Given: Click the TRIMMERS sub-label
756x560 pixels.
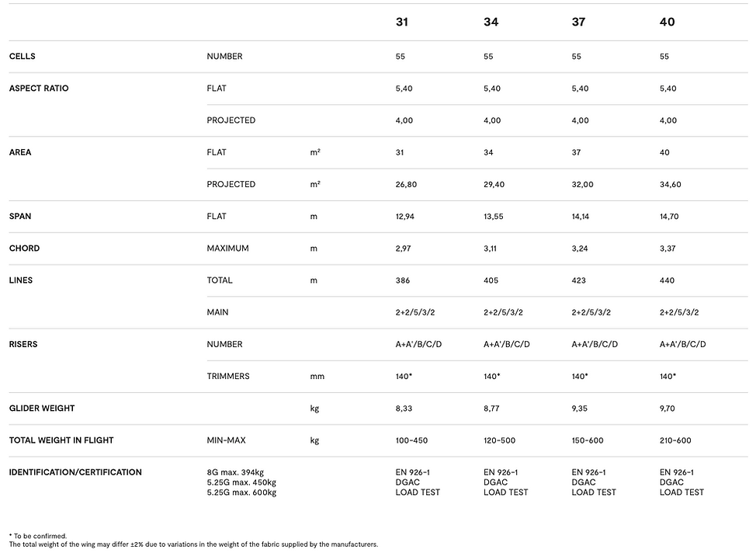Looking at the screenshot, I should (228, 376).
